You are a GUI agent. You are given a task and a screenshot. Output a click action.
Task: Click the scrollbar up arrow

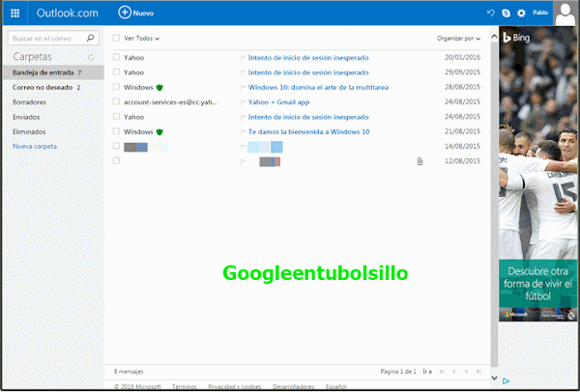tap(494, 37)
